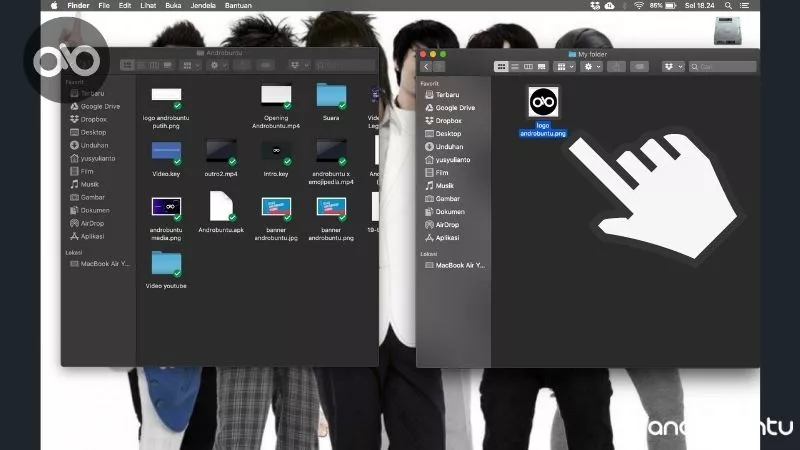The image size is (800, 450).
Task: Switch My folder window to gallery view
Action: 541,67
